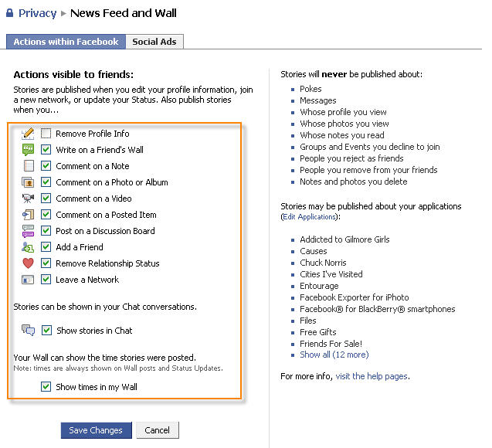Screen dimensions: 492x448
Task: Uncheck the Leave a Network option
Action: (46, 280)
